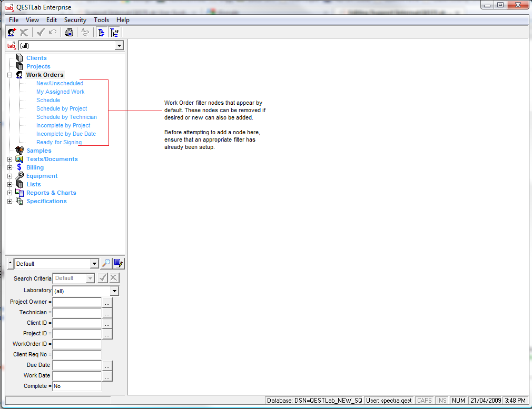The height and width of the screenshot is (409, 532).
Task: Click the Samples node icon
Action: [x=19, y=151]
